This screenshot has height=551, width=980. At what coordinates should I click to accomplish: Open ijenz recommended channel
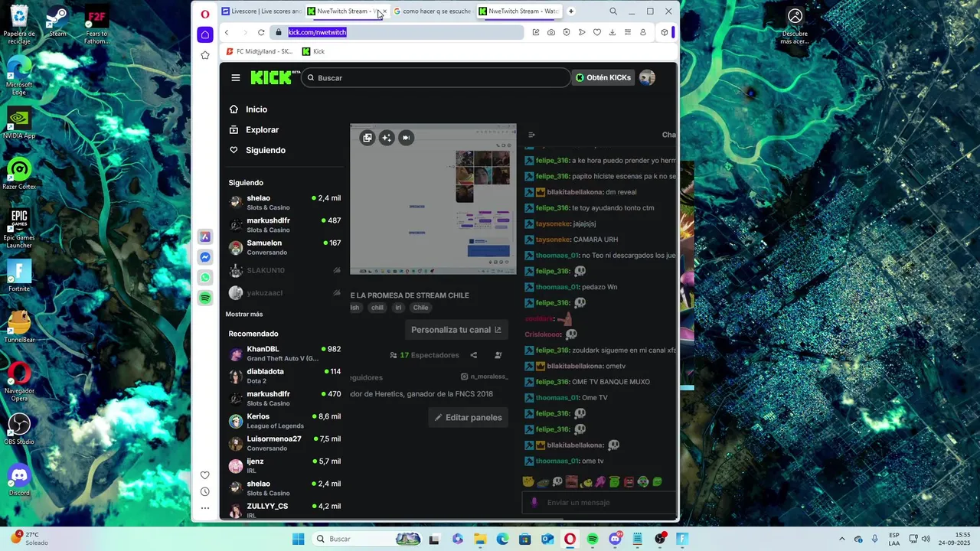(x=285, y=465)
